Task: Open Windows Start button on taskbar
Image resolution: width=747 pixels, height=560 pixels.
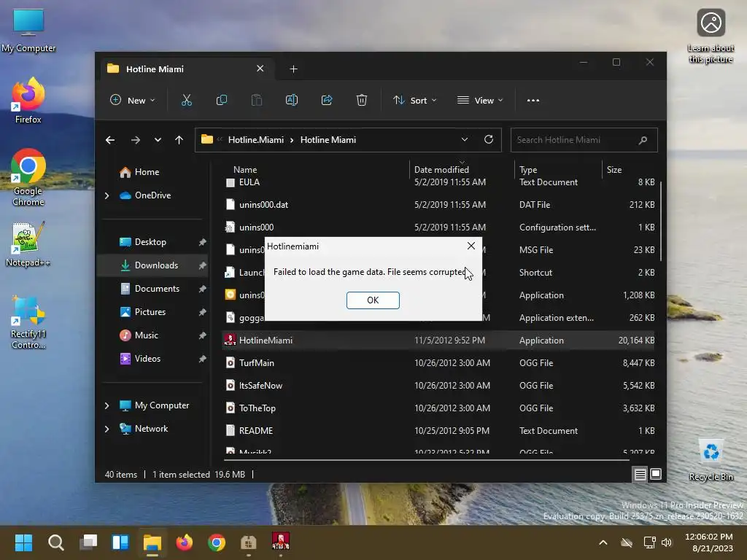Action: click(23, 542)
